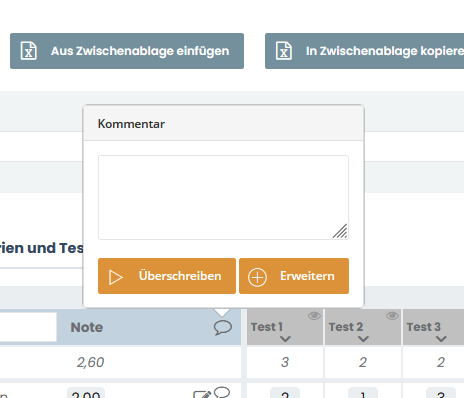Select the average grade 2,60 cell
This screenshot has width=464, height=398.
click(x=90, y=362)
